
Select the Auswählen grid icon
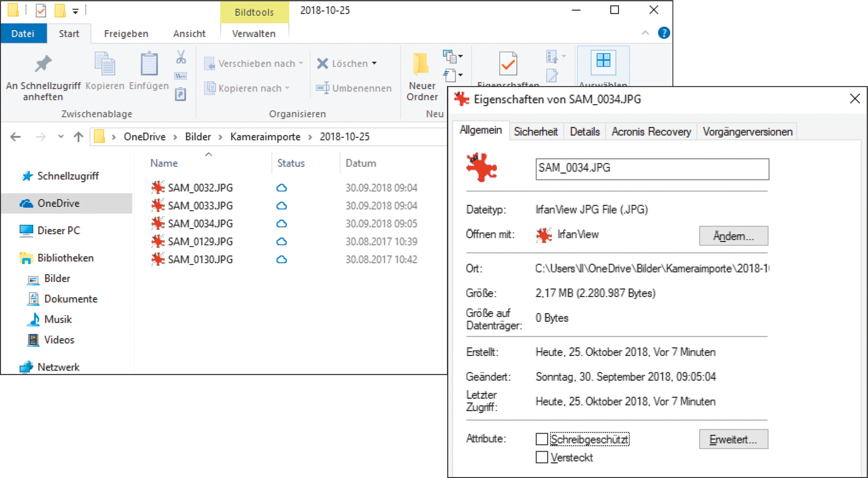tap(603, 61)
